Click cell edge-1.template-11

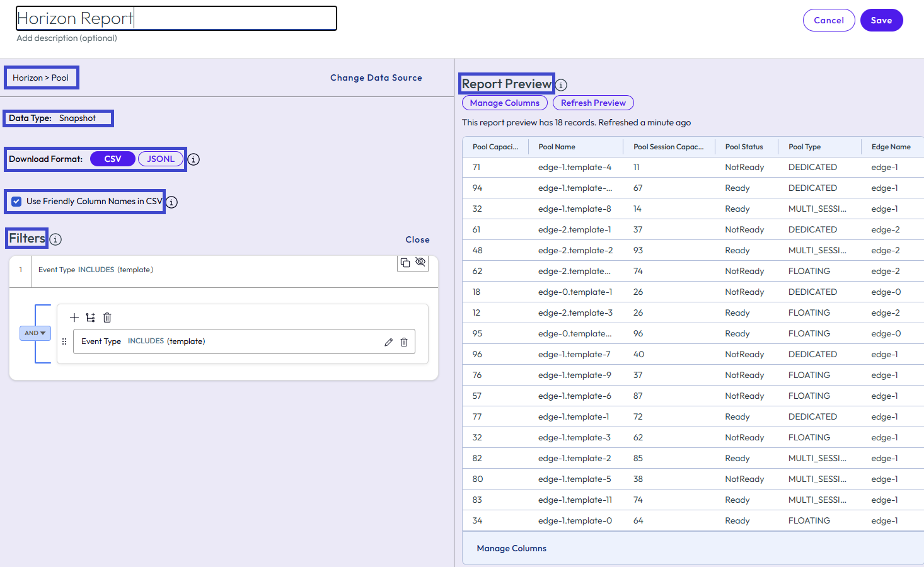[x=575, y=500]
